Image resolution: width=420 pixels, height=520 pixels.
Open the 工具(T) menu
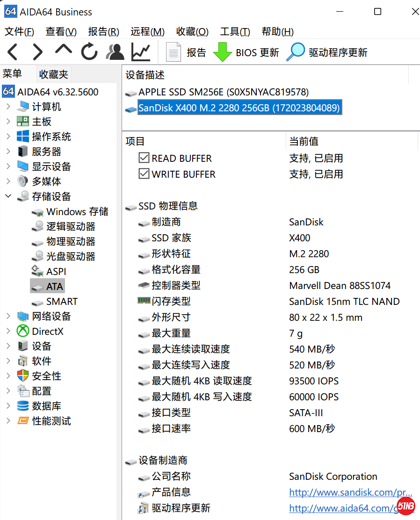point(235,32)
